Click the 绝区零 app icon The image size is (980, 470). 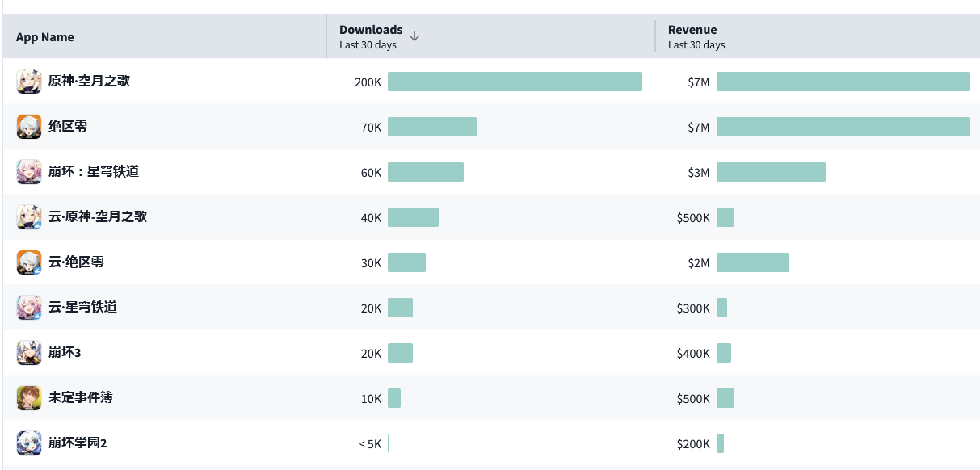click(x=29, y=127)
